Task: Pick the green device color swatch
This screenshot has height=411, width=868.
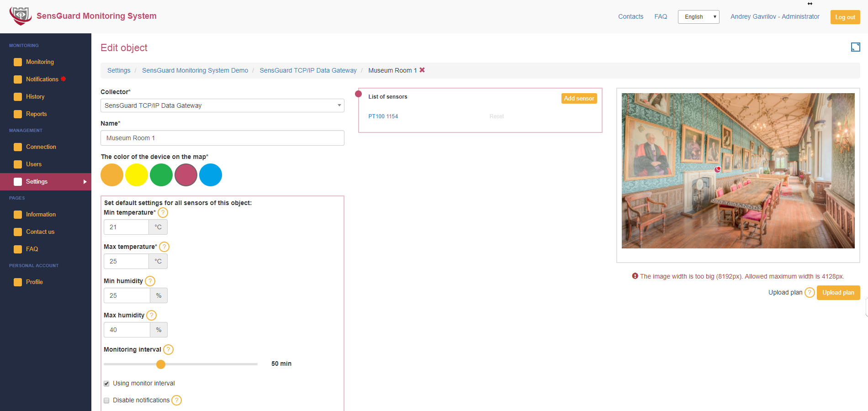Action: pos(161,175)
